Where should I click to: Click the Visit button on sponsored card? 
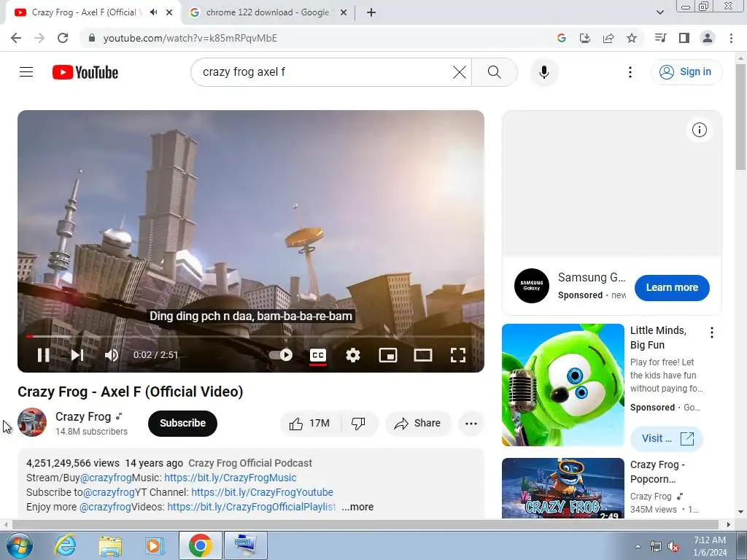[667, 438]
